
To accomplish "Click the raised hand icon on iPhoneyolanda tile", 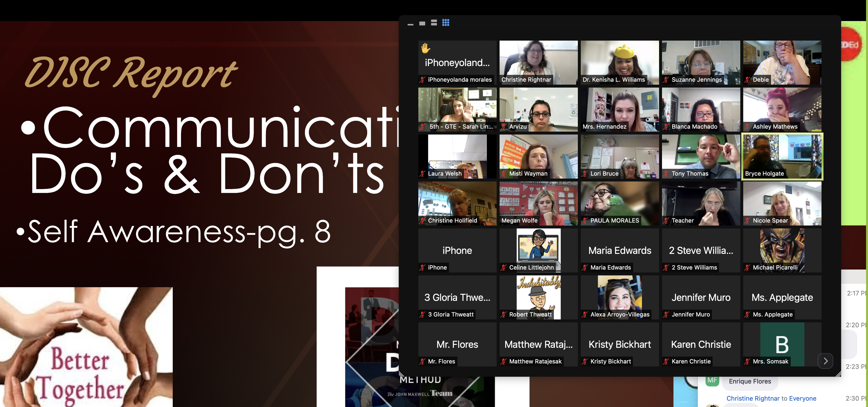I will [426, 48].
